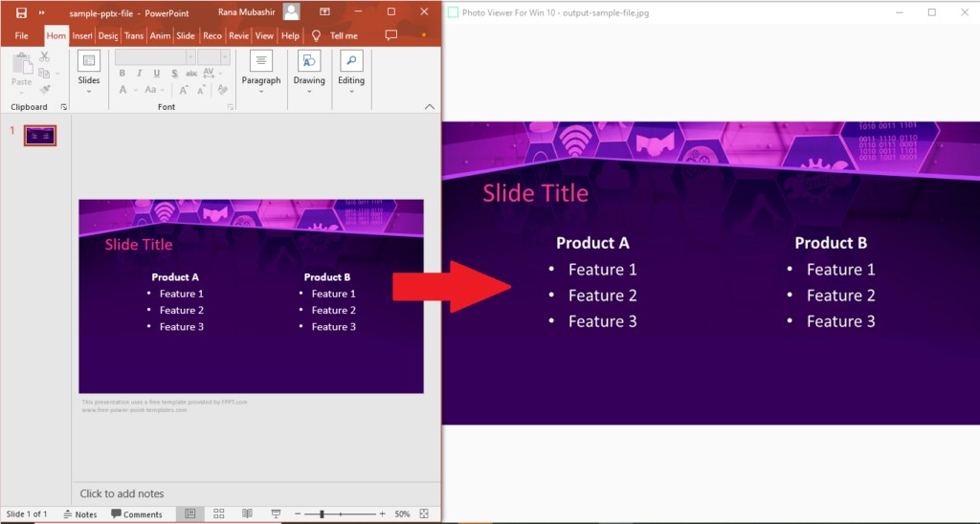Toggle the Comments pane in the status bar
980x524 pixels.
click(x=137, y=513)
